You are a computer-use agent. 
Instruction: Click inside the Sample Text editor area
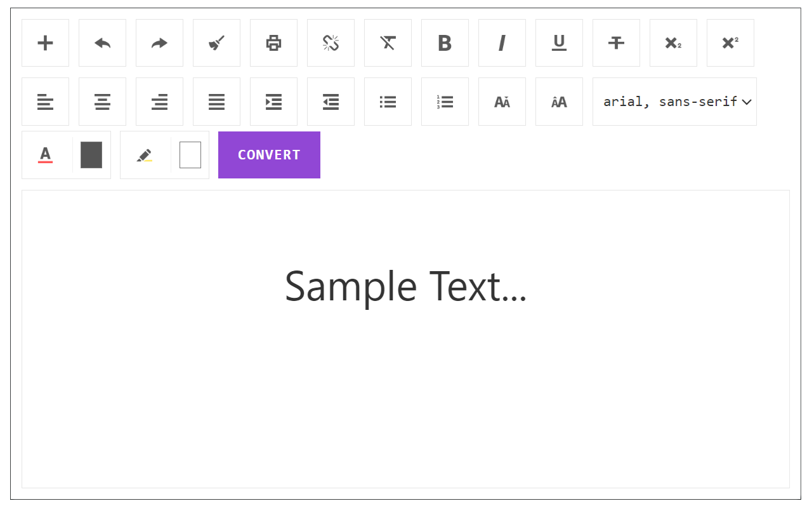405,339
